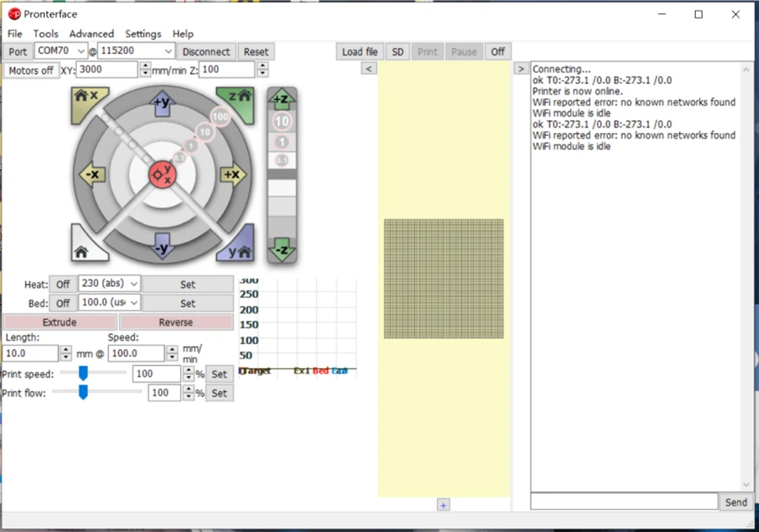759x532 pixels.
Task: Toggle the Bed Off button
Action: point(63,303)
